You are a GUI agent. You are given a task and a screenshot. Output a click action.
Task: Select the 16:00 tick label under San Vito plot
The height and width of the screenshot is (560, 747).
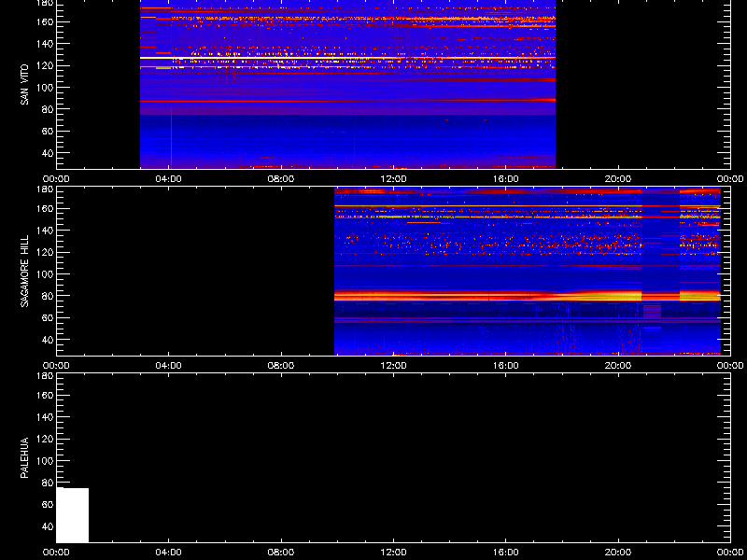pos(506,179)
